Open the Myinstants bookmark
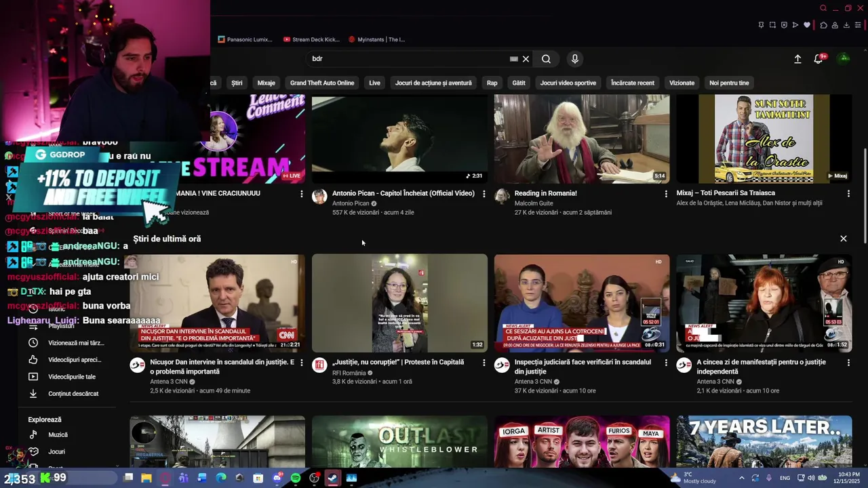Screen dimensions: 868x488 tap(376, 39)
